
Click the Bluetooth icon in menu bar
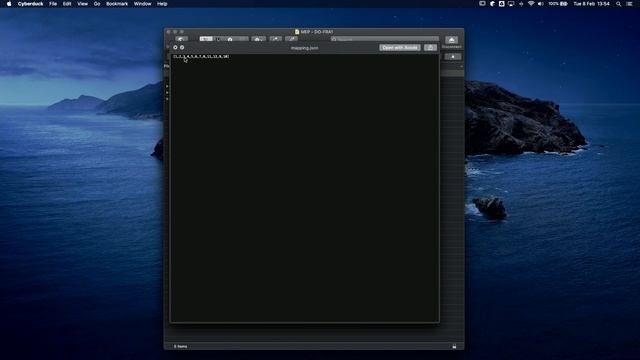point(521,4)
